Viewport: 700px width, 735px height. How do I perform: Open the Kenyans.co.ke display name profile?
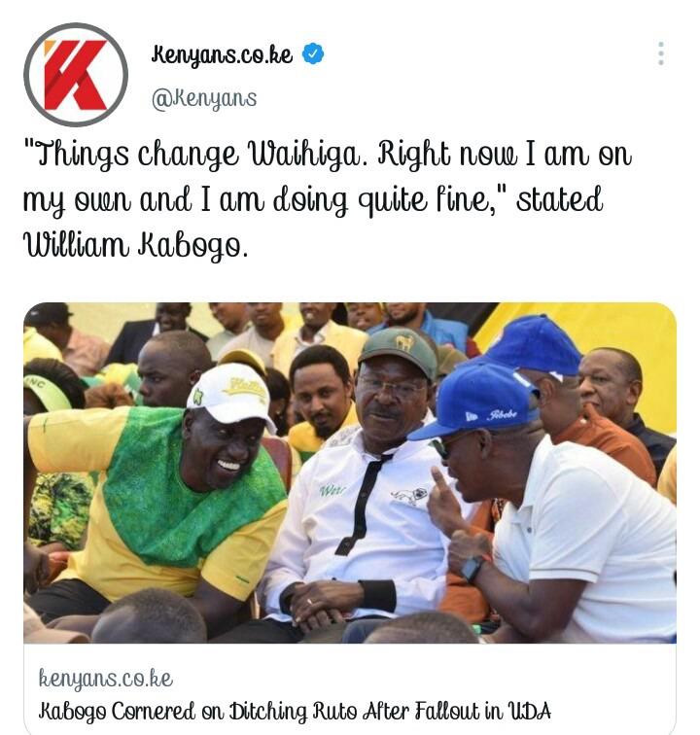(x=223, y=54)
